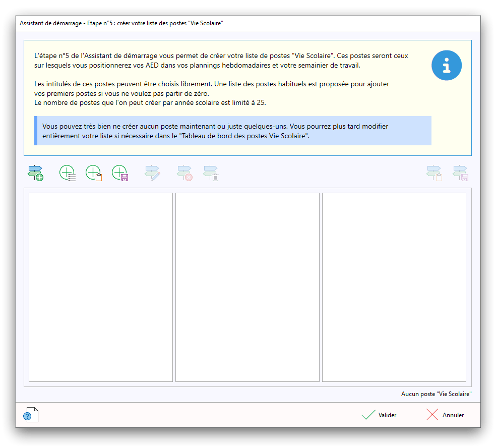The image size is (496, 448).
Task: Click the Valider button
Action: pos(379,415)
